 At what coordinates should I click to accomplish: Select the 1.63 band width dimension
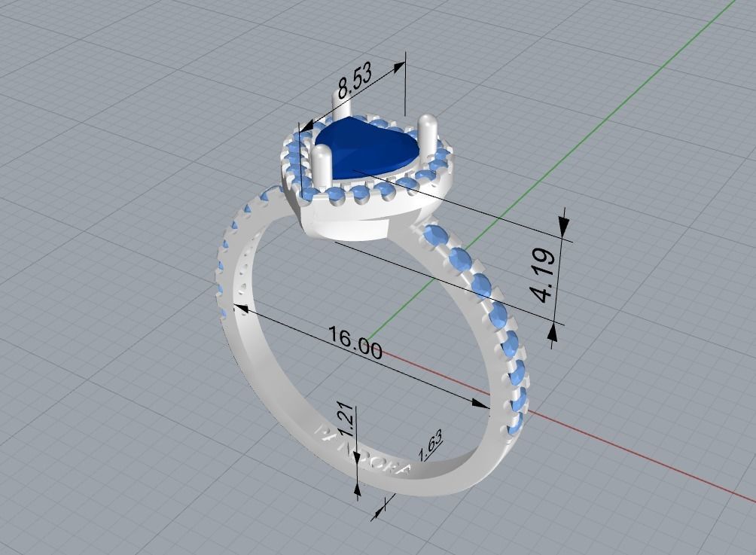click(431, 446)
